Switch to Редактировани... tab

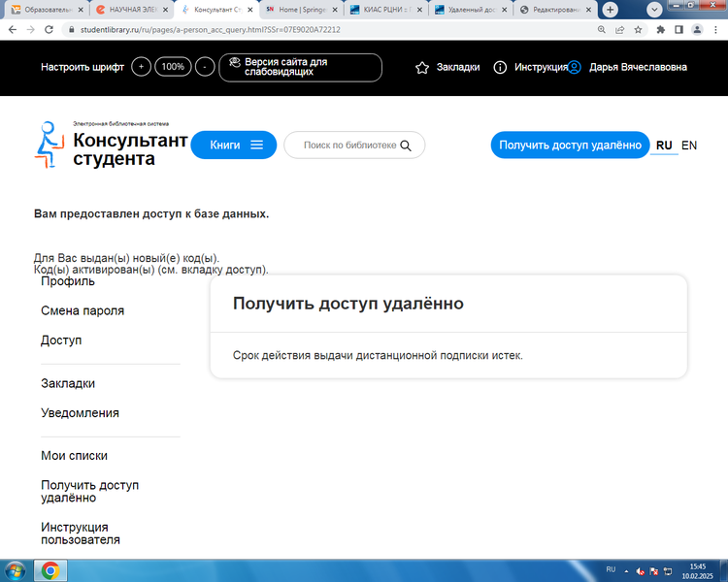point(556,10)
